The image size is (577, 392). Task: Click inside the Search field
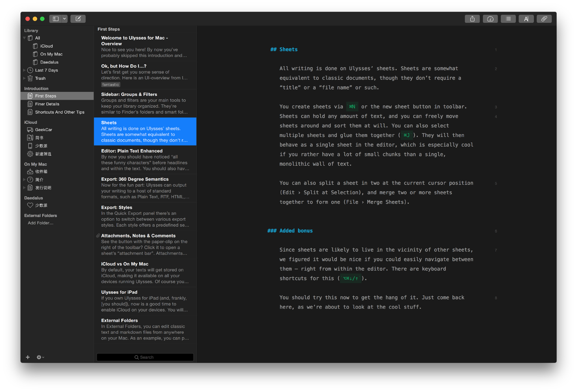click(x=145, y=357)
